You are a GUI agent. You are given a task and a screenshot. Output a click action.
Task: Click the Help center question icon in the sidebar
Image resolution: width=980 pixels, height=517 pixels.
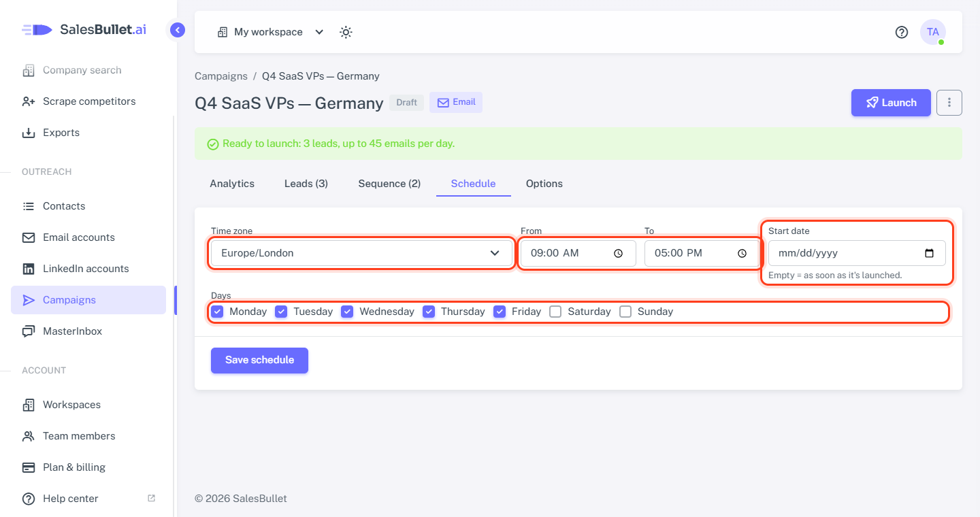29,499
